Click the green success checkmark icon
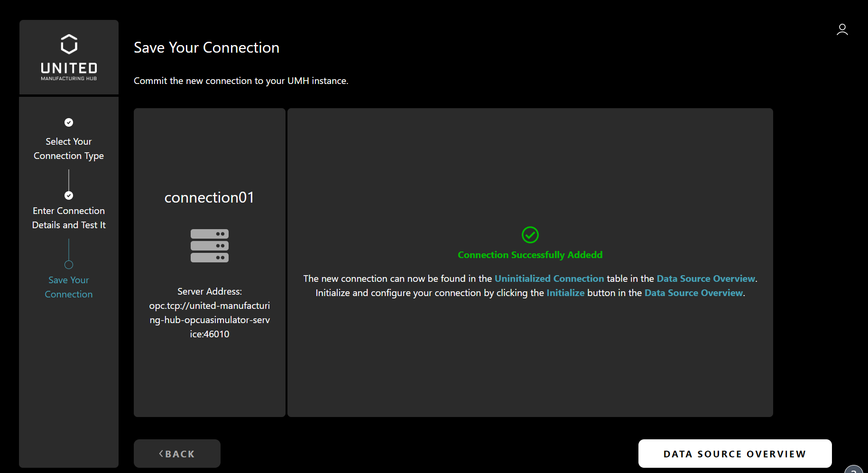868x473 pixels. tap(530, 235)
